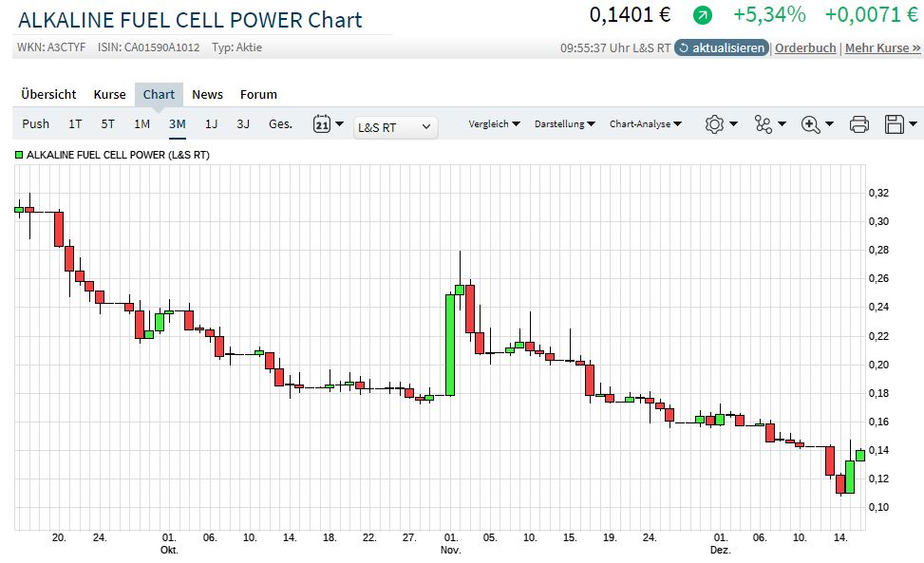Click the Okt. month axis label
This screenshot has width=924, height=563.
169,550
